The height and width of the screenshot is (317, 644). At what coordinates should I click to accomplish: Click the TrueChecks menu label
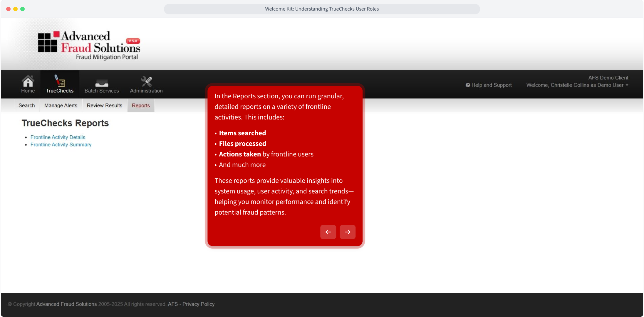pos(60,91)
